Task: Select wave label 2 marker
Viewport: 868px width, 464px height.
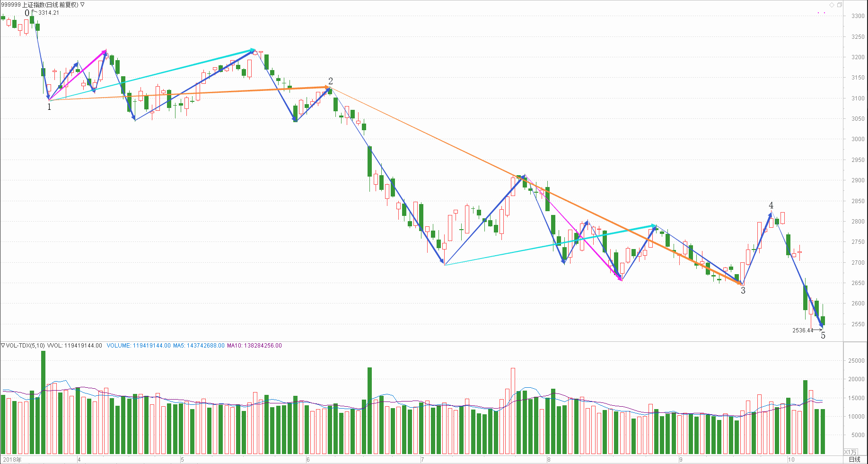Action: [x=331, y=81]
